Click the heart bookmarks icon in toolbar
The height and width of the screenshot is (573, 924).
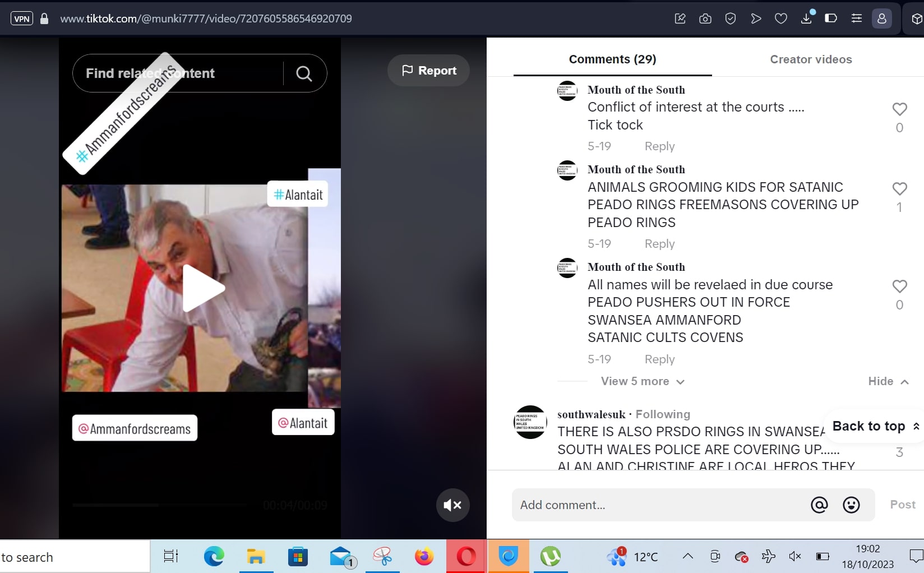pos(781,19)
